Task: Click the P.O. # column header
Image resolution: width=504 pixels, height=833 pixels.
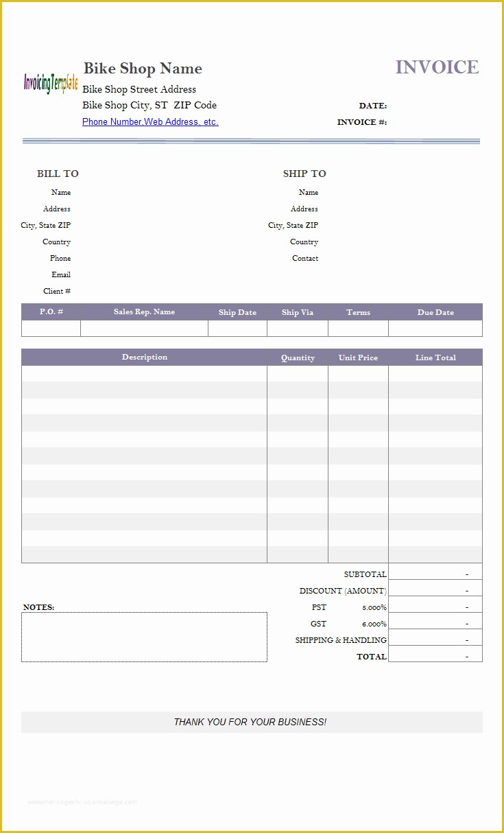Action: coord(51,312)
